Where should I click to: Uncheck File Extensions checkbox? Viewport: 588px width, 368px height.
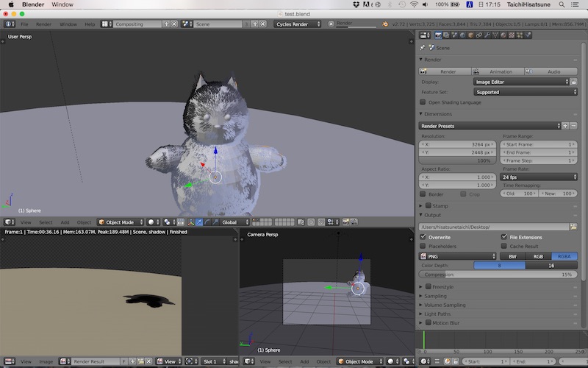504,237
